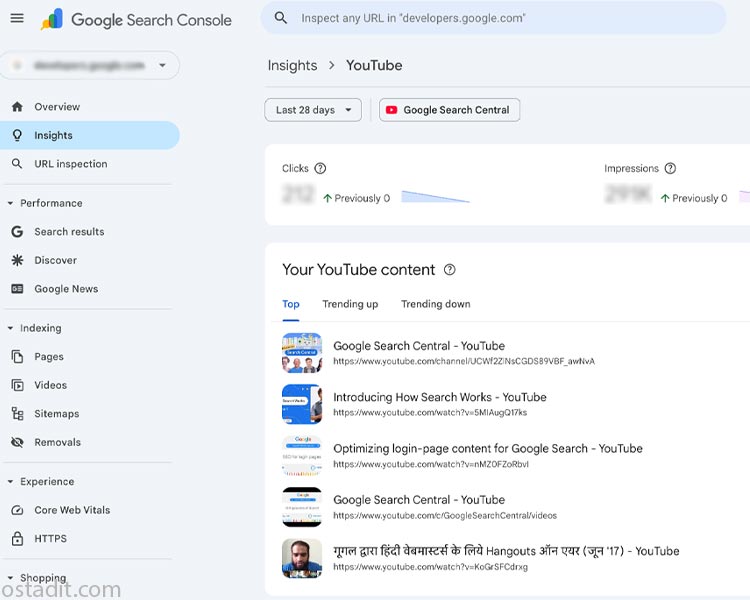Click the Sitemaps tree icon
The height and width of the screenshot is (600, 750).
coord(17,413)
